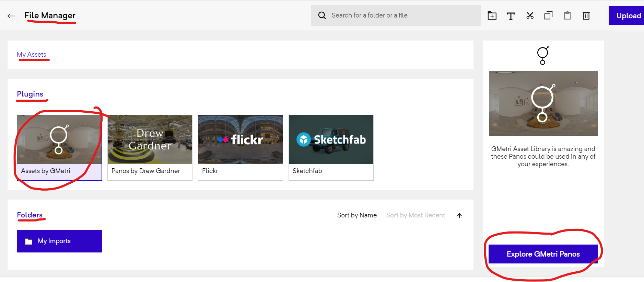
Task: Click the Explore GMetri Panos button
Action: [543, 254]
